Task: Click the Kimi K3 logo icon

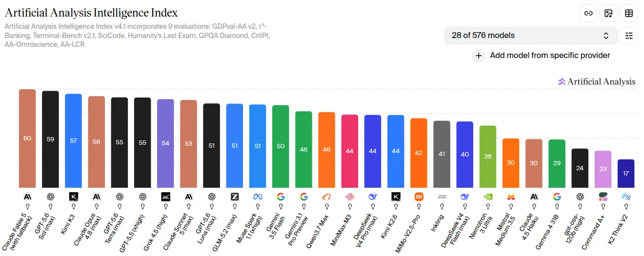Action: (x=73, y=197)
